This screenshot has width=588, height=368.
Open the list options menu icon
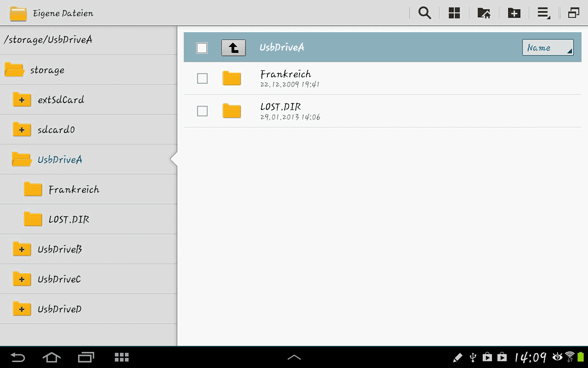coord(544,13)
